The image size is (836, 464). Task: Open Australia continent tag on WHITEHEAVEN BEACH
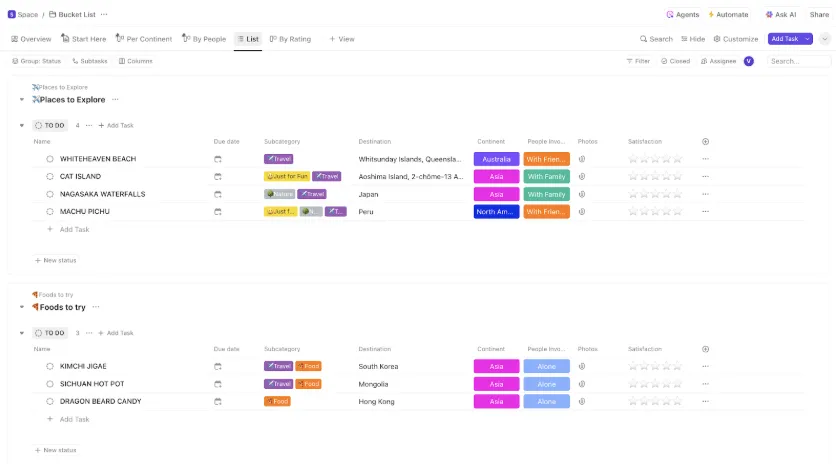click(496, 159)
